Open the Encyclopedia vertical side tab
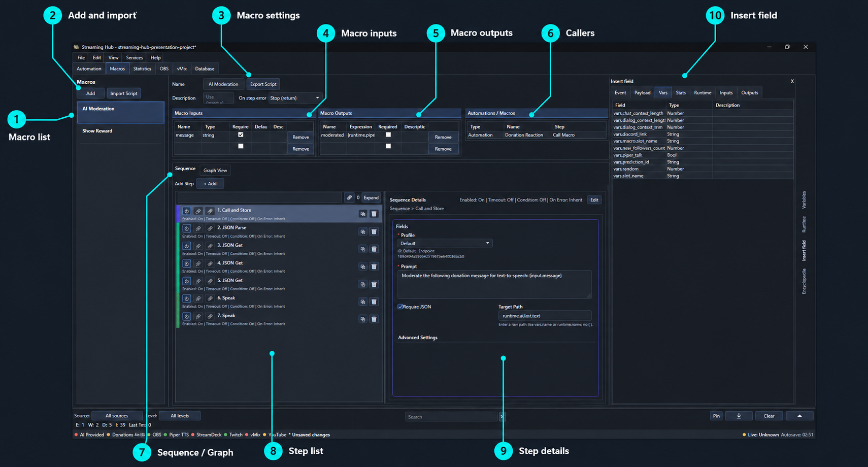 (x=804, y=282)
